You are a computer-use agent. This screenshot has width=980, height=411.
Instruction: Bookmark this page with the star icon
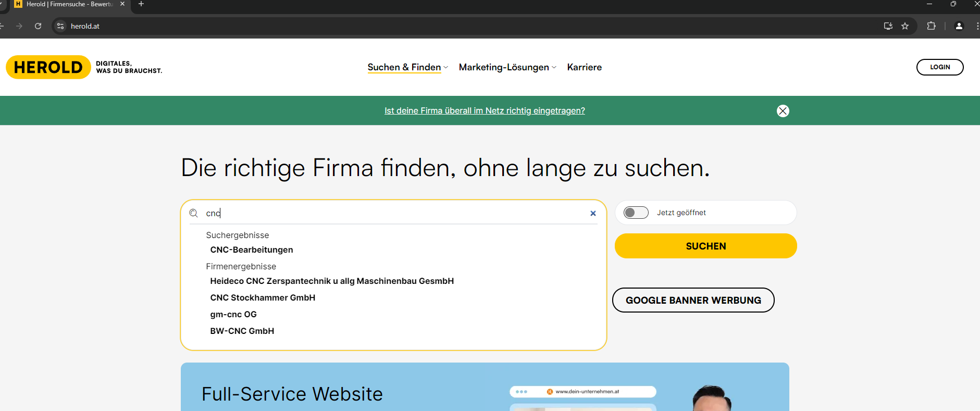pos(905,26)
